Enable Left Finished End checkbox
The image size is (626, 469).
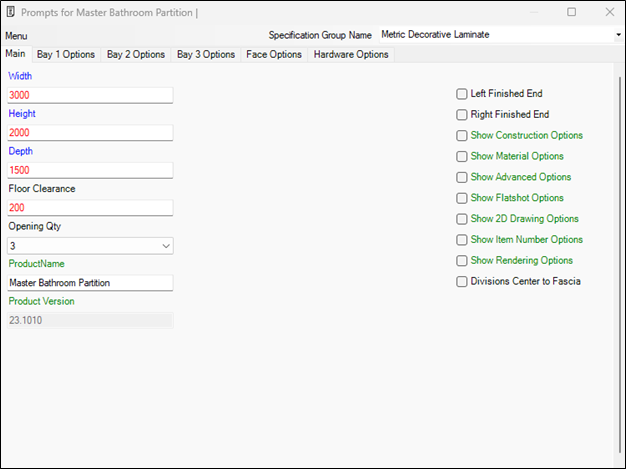point(462,94)
